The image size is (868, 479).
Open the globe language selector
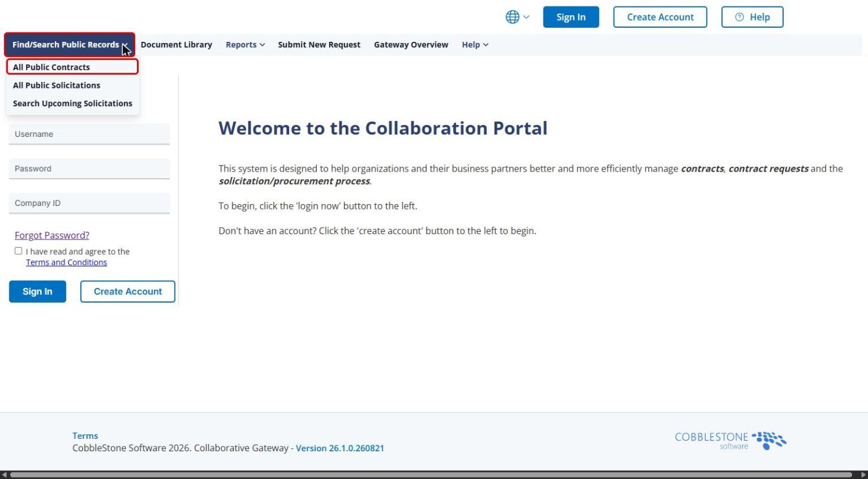[x=517, y=17]
